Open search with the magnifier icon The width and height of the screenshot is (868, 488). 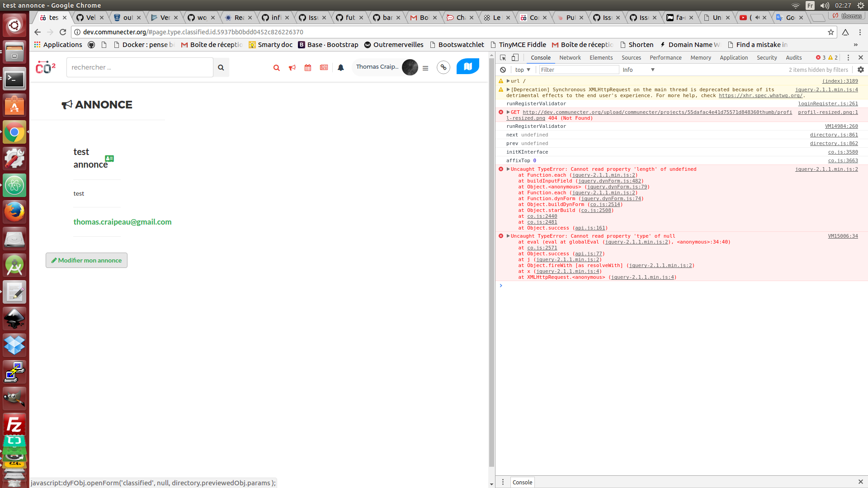coord(276,67)
